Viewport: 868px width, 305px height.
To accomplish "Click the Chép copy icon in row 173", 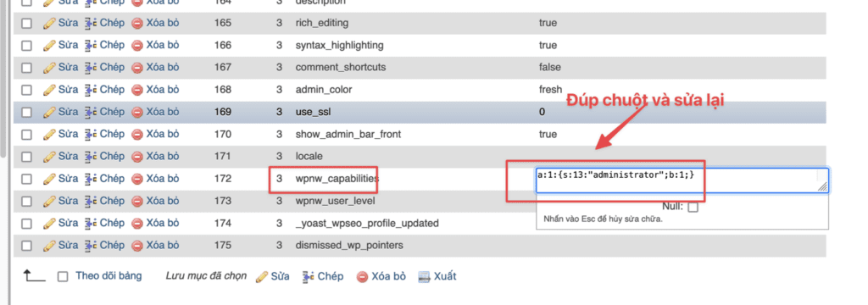I will click(90, 201).
